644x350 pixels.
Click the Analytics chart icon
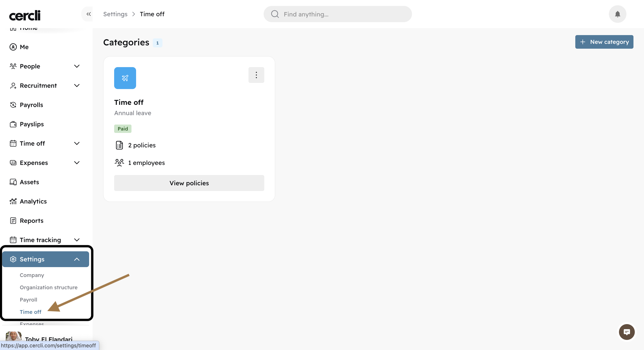(13, 201)
